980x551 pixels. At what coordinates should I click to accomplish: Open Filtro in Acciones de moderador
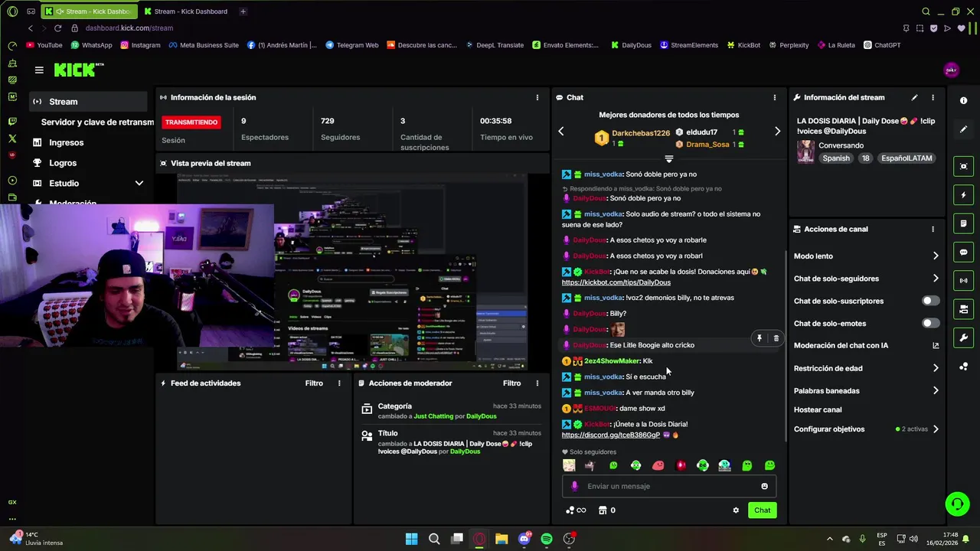click(511, 383)
